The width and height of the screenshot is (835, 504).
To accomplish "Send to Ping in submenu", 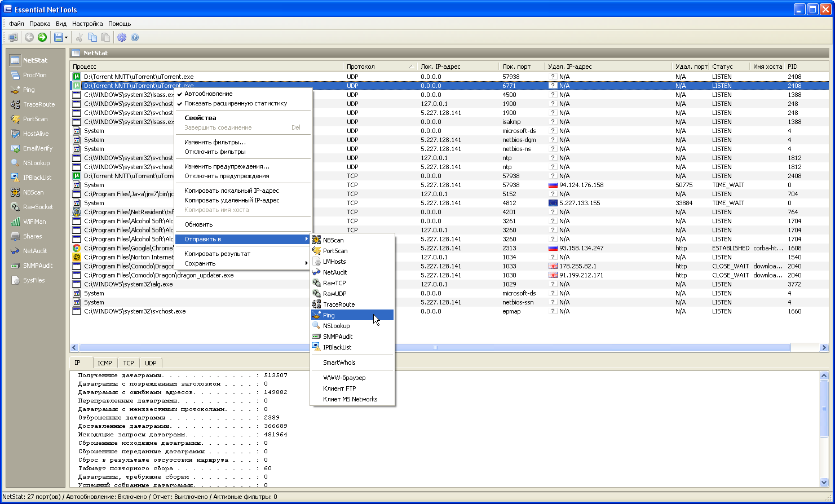I will click(352, 315).
